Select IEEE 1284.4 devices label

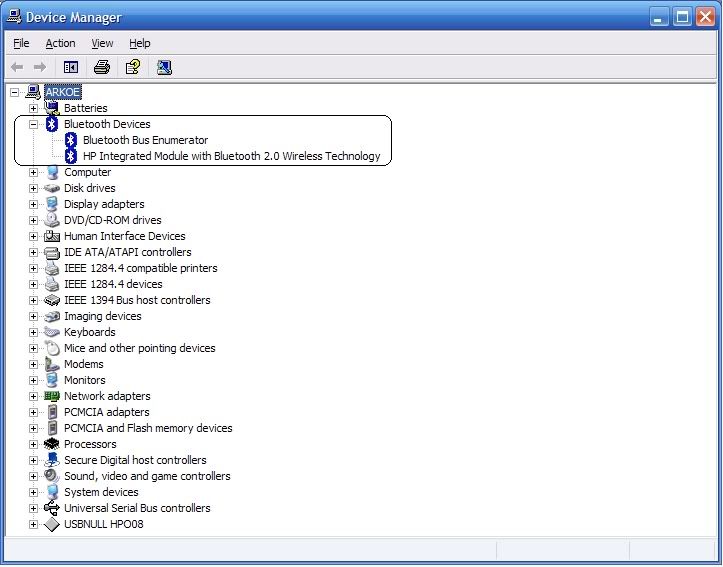(113, 284)
